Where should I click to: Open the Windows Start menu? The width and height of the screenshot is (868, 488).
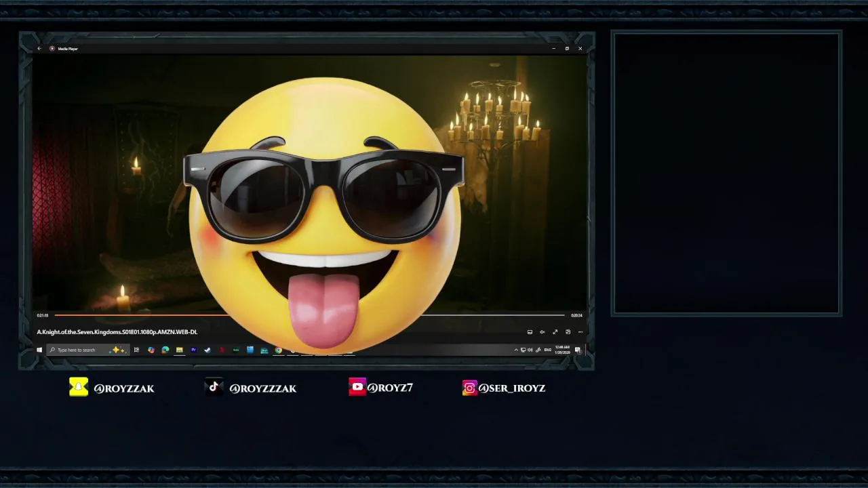(x=39, y=350)
